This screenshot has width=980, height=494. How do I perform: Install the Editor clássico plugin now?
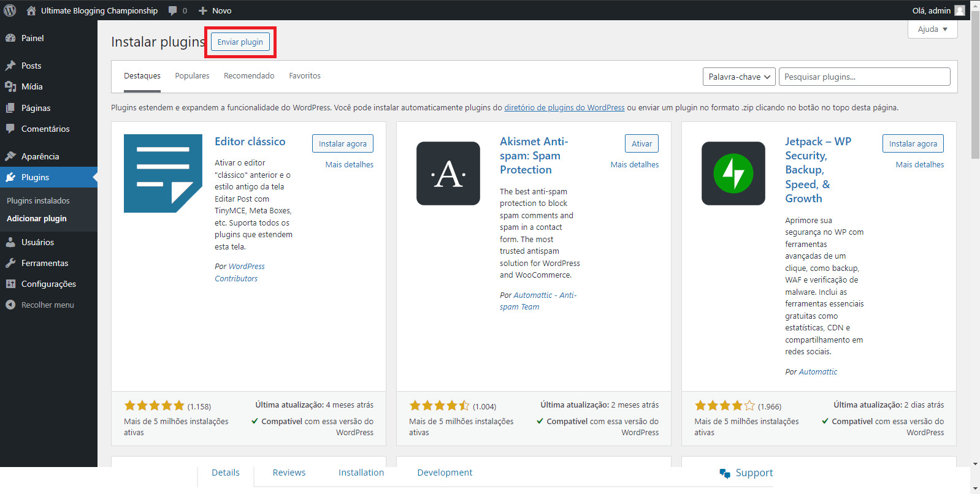[343, 143]
